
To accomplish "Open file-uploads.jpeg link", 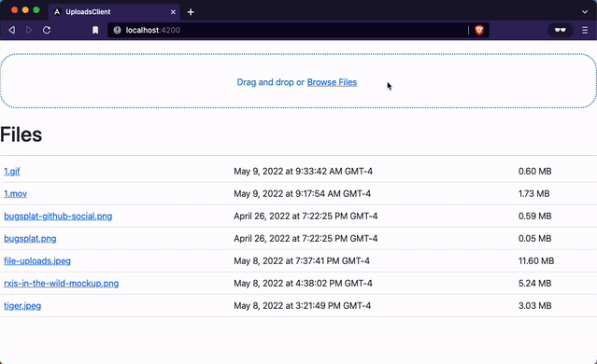I will (37, 261).
